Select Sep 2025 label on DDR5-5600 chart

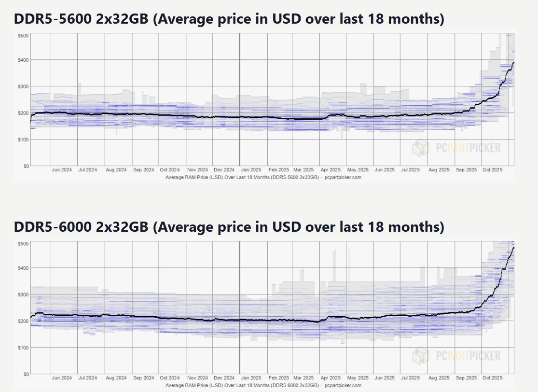point(466,170)
